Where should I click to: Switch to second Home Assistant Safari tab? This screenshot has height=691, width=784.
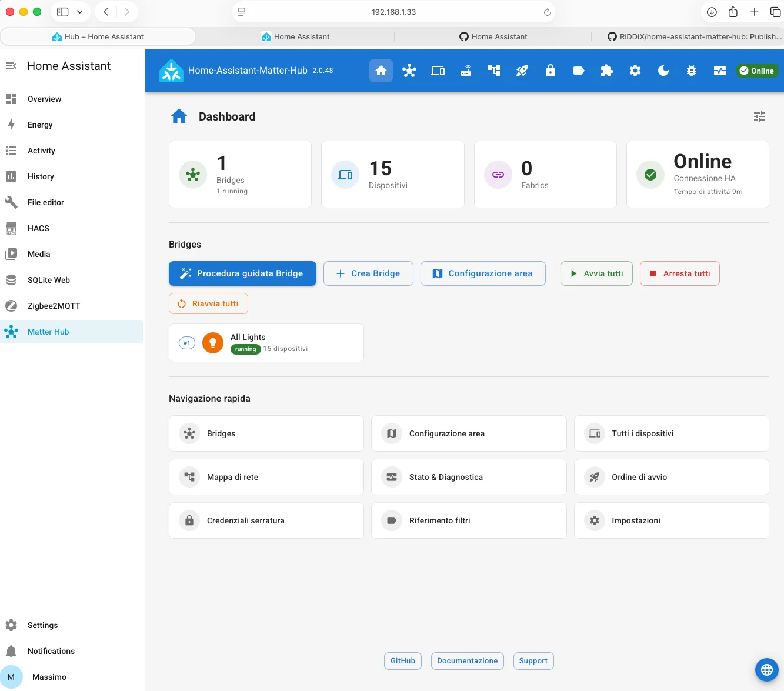295,36
